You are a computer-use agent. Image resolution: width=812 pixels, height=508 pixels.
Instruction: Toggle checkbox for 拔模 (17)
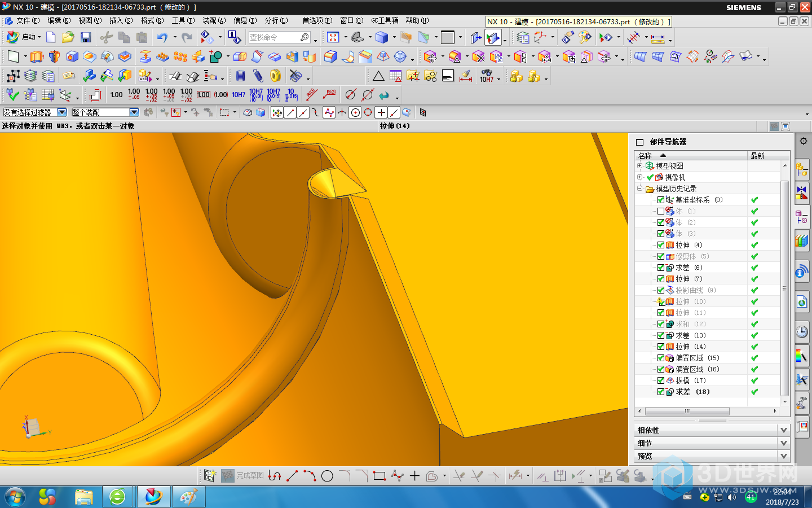tap(661, 380)
